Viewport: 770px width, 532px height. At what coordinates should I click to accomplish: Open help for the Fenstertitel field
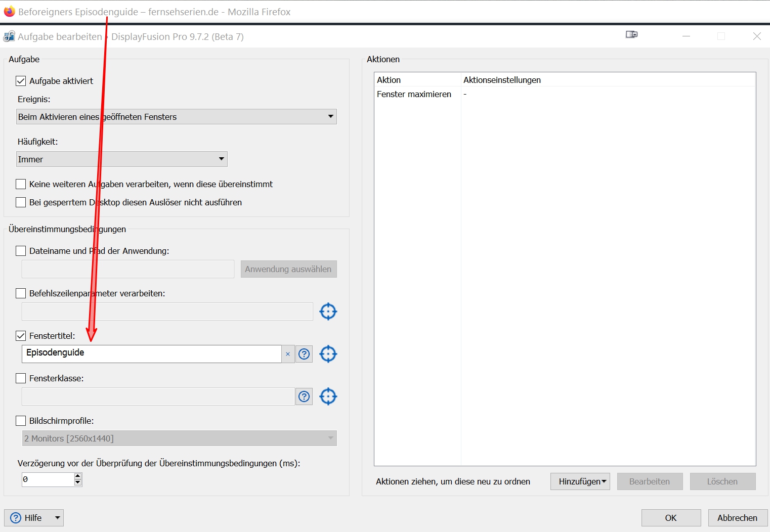point(304,354)
